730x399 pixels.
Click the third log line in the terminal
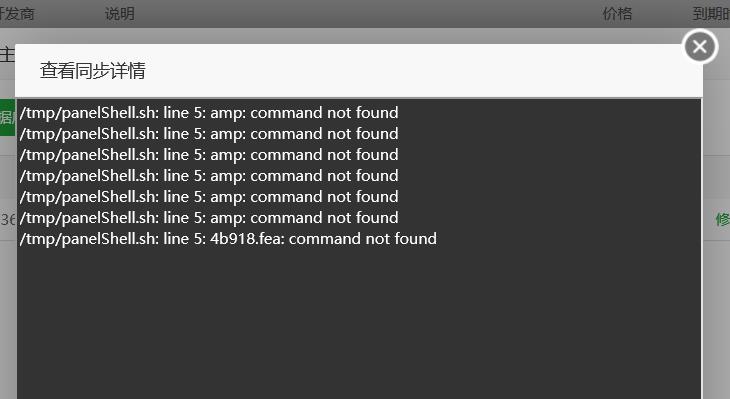click(209, 155)
